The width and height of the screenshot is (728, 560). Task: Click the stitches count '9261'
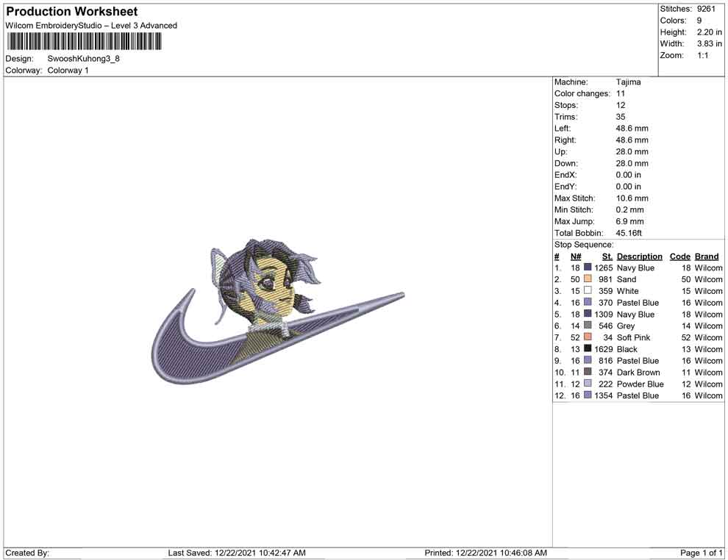click(706, 9)
